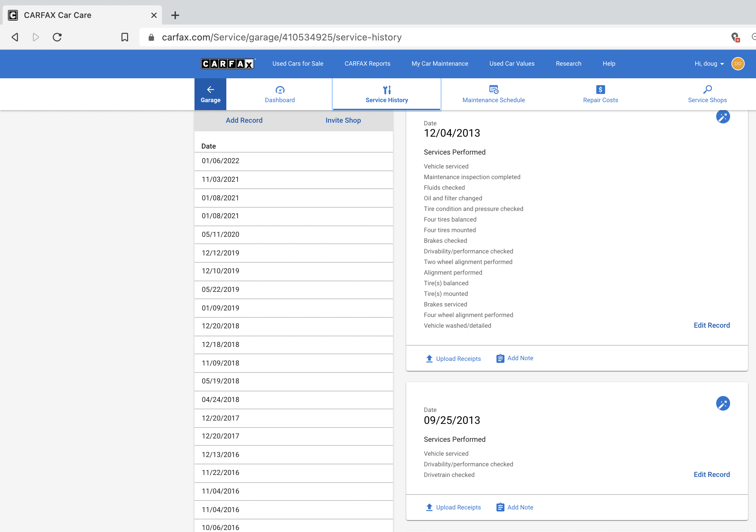Select the 12/13/2016 service date row

[294, 455]
